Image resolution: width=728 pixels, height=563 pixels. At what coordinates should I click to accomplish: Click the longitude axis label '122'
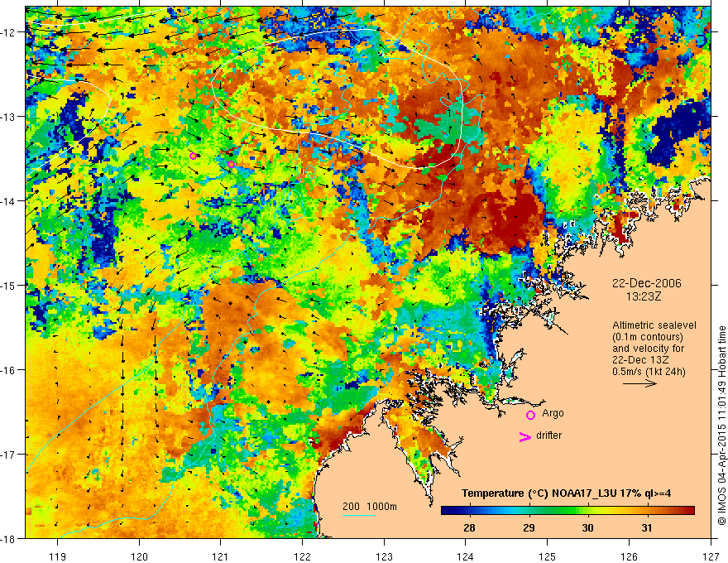[x=302, y=557]
